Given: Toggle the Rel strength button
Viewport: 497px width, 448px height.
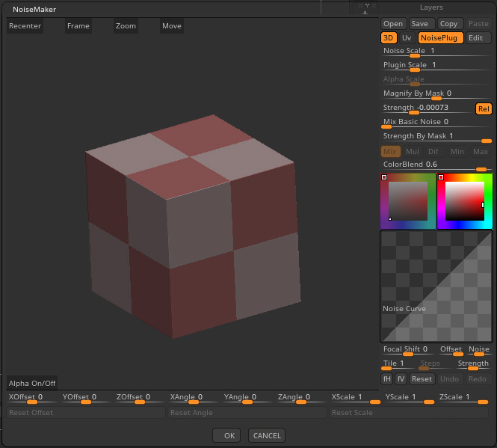Looking at the screenshot, I should coord(484,109).
